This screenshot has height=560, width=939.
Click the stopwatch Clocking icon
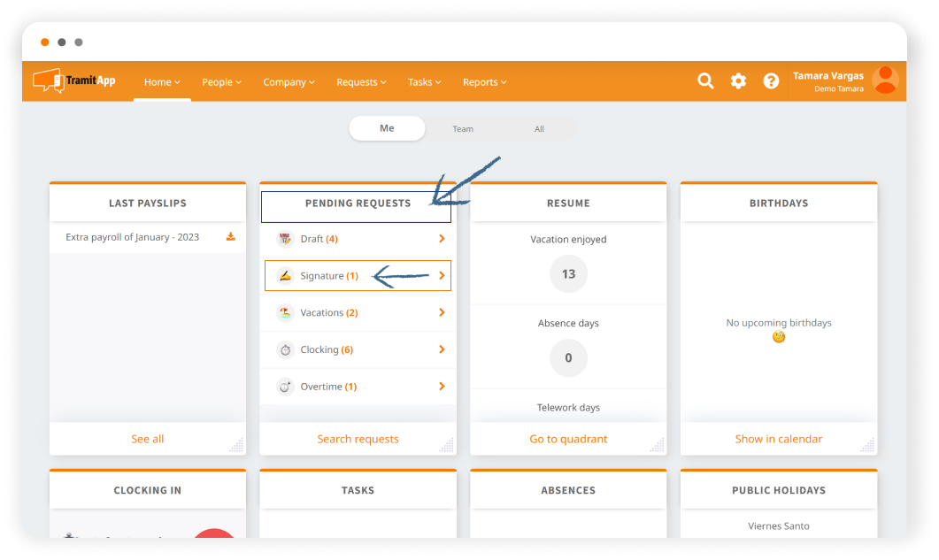(285, 349)
